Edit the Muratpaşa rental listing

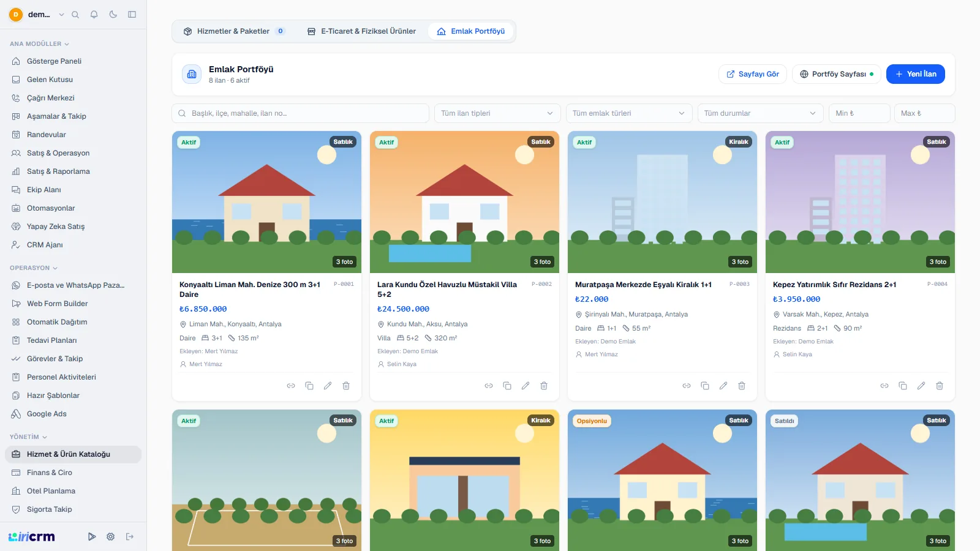[x=723, y=386]
